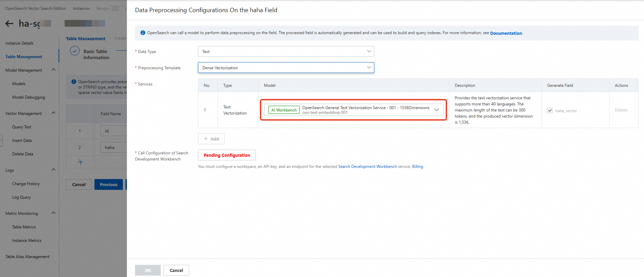Click the blue info icon in the notice banner

(x=143, y=33)
